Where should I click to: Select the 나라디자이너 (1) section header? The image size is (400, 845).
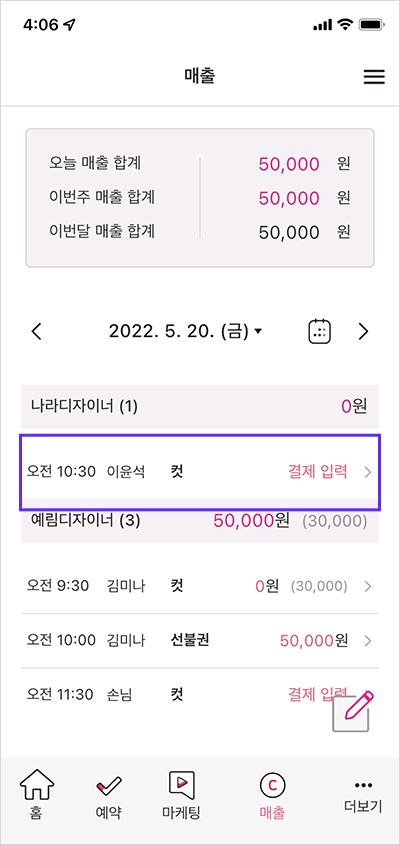pos(200,406)
